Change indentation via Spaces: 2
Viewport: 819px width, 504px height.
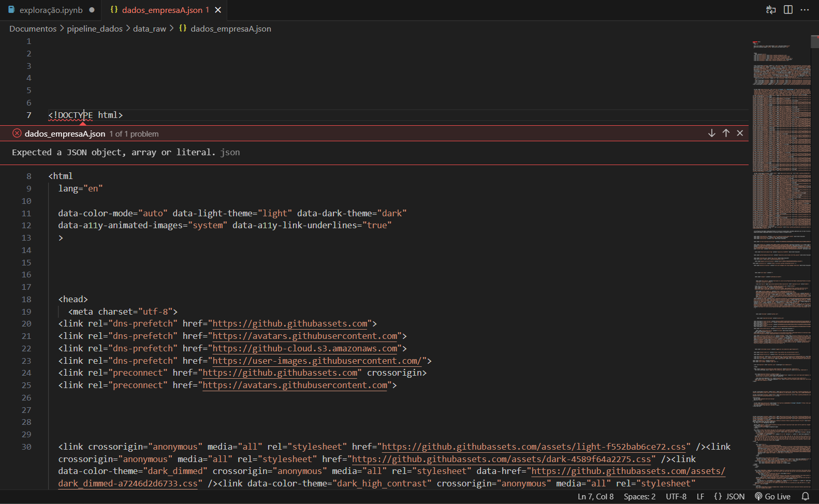[x=639, y=497]
